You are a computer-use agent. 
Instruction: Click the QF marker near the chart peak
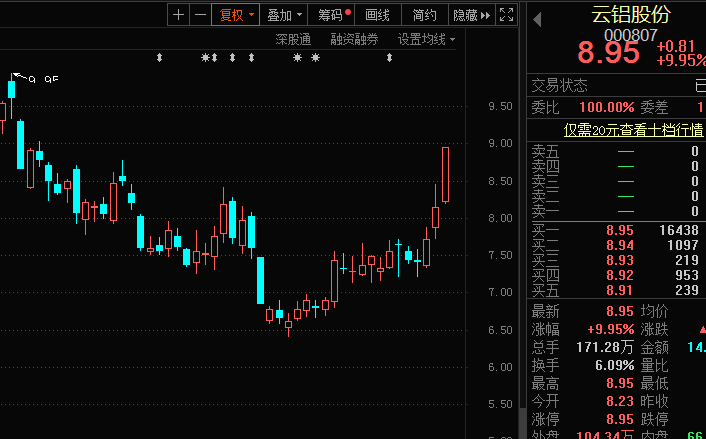50,78
